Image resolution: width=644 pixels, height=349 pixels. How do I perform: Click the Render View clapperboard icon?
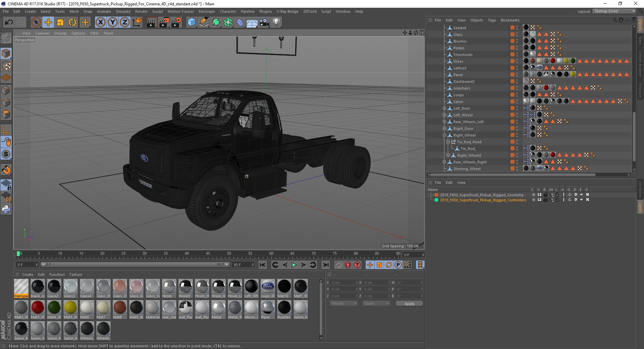click(152, 22)
